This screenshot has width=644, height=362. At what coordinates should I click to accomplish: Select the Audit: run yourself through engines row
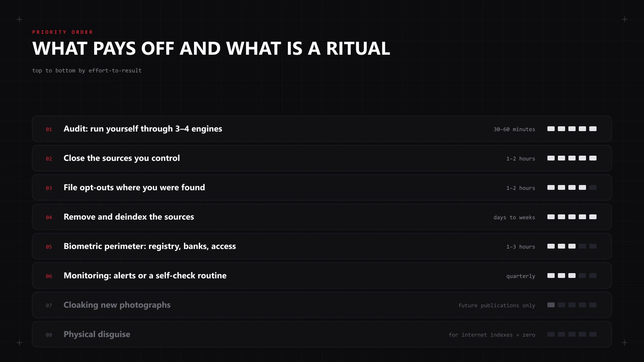tap(322, 129)
